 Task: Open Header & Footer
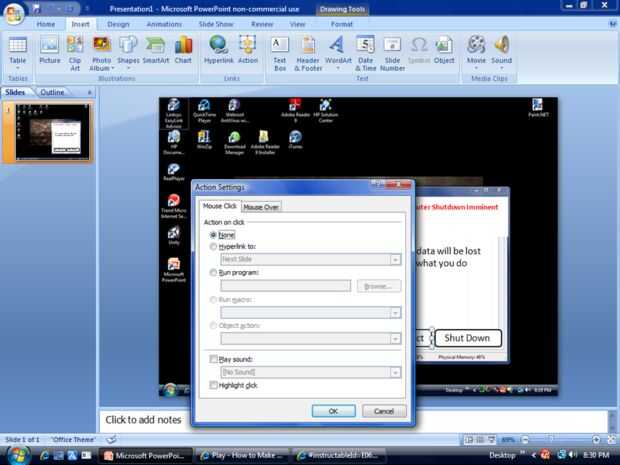coord(308,54)
